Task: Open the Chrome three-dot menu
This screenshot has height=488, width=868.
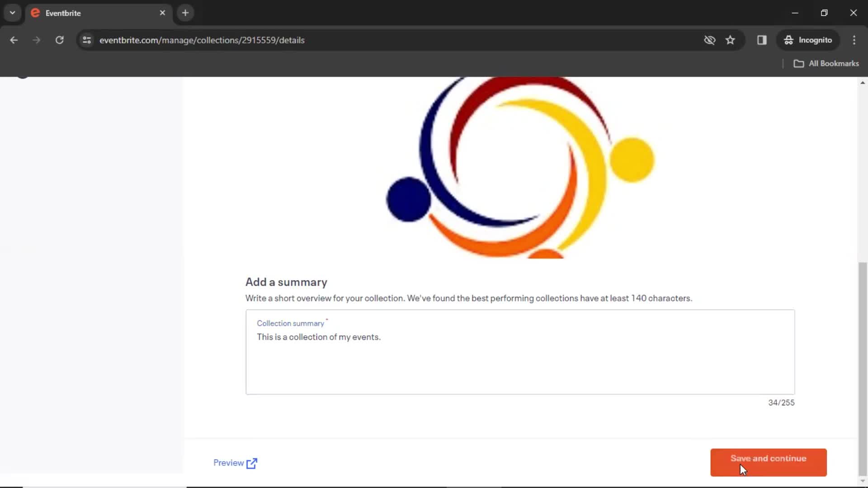Action: coord(854,40)
